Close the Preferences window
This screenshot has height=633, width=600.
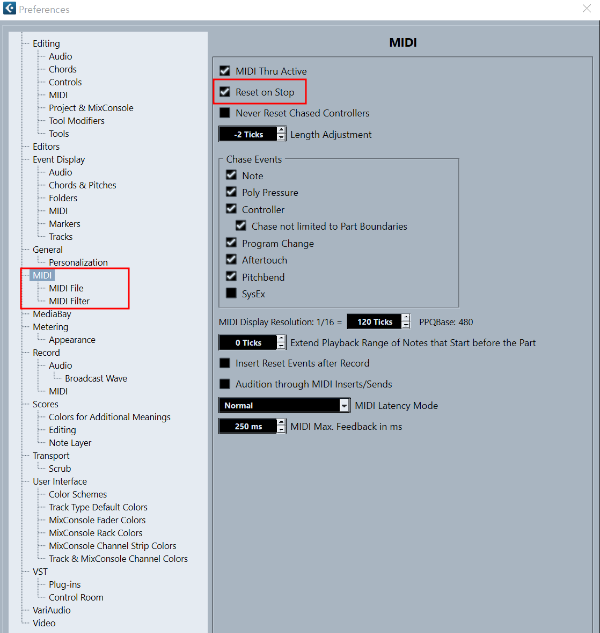(587, 8)
